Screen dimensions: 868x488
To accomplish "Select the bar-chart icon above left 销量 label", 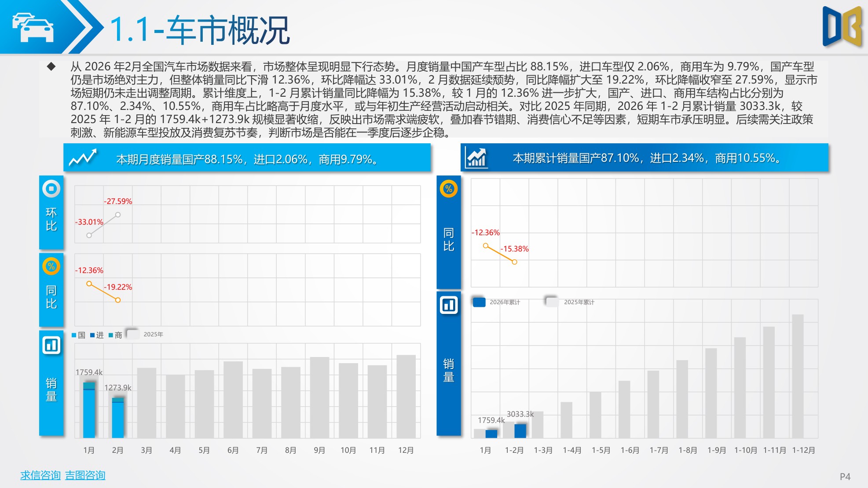I will pos(51,346).
